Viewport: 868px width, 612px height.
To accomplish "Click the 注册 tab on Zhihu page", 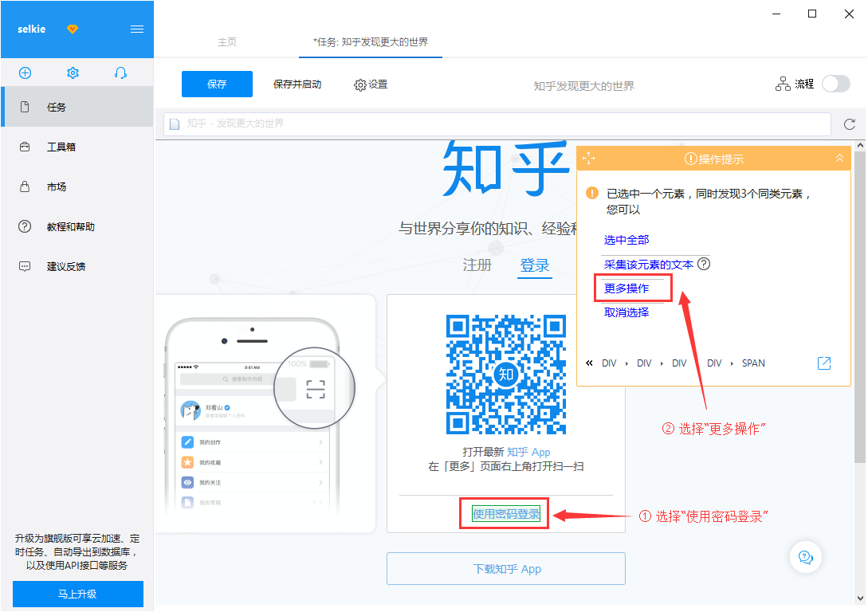I will 477,265.
